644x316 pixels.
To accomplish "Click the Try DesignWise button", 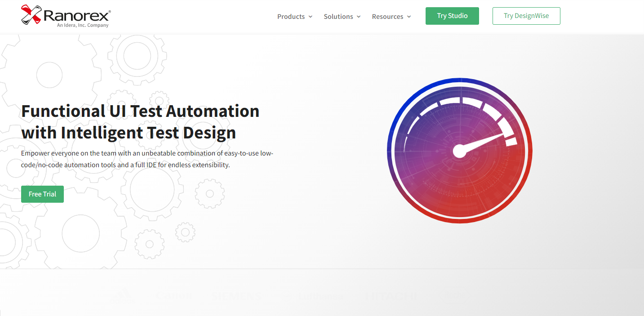I will [526, 16].
